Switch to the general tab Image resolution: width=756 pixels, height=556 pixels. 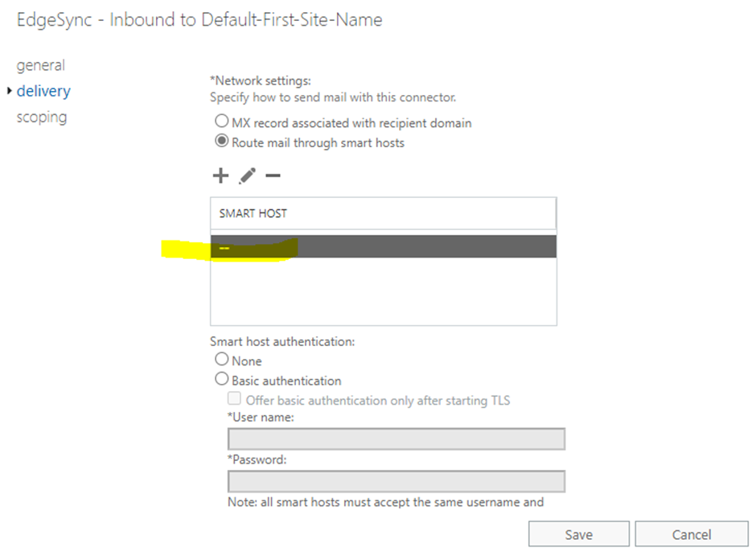pos(41,65)
